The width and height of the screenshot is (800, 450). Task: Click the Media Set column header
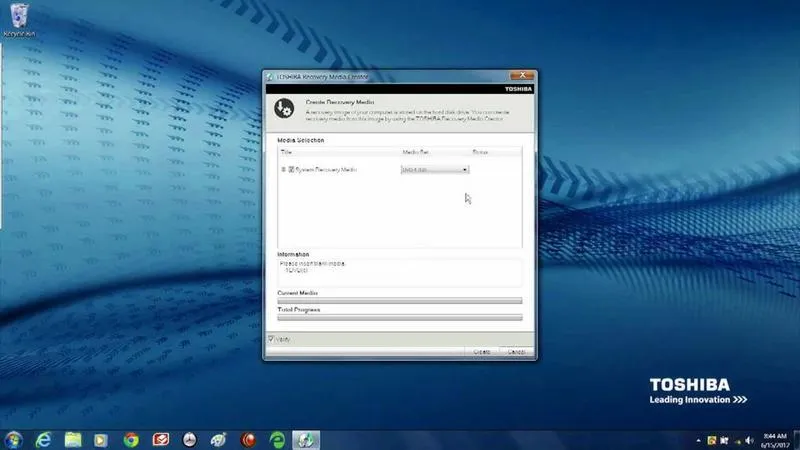pos(415,152)
